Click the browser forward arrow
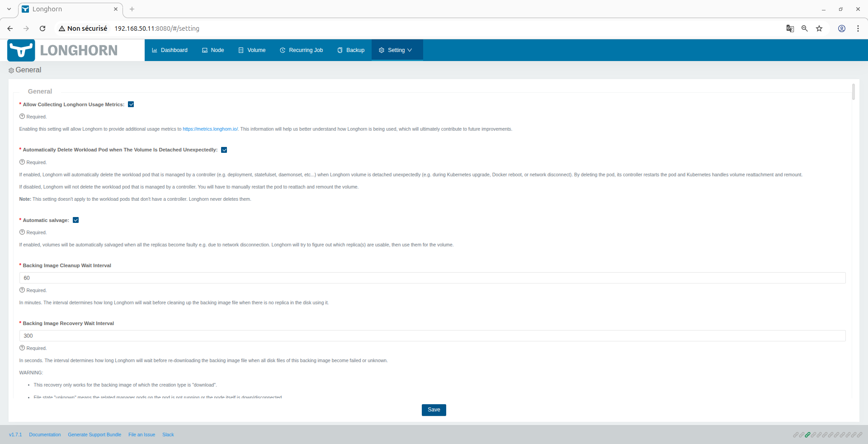868x444 pixels. (x=26, y=28)
